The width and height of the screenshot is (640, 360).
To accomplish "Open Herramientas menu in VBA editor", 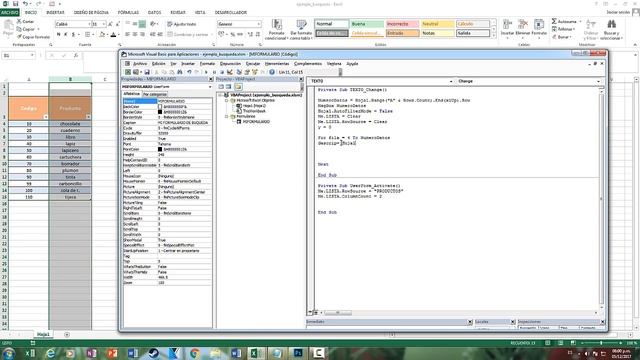I will tap(277, 64).
